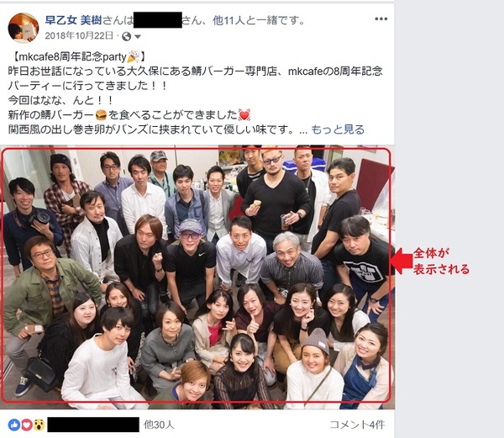Open the group party photo

pyautogui.click(x=197, y=277)
